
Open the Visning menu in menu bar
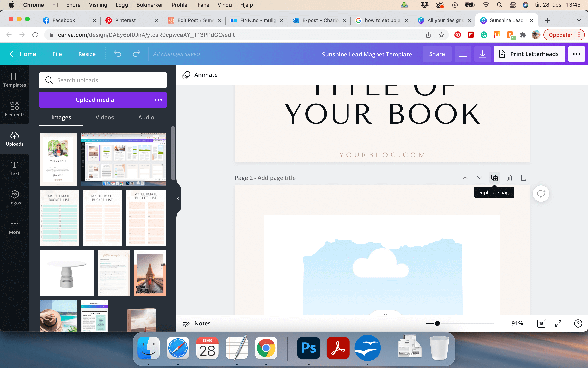[98, 5]
